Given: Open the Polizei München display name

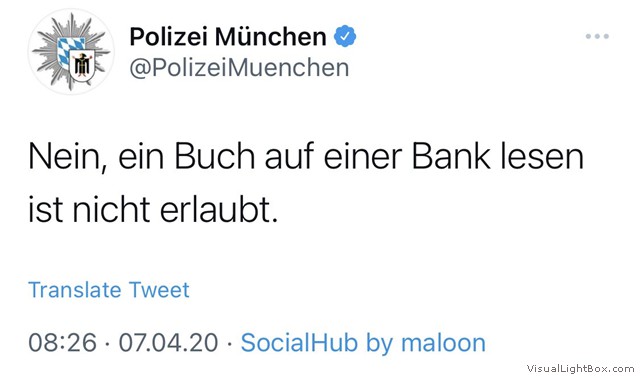Looking at the screenshot, I should pyautogui.click(x=228, y=36).
